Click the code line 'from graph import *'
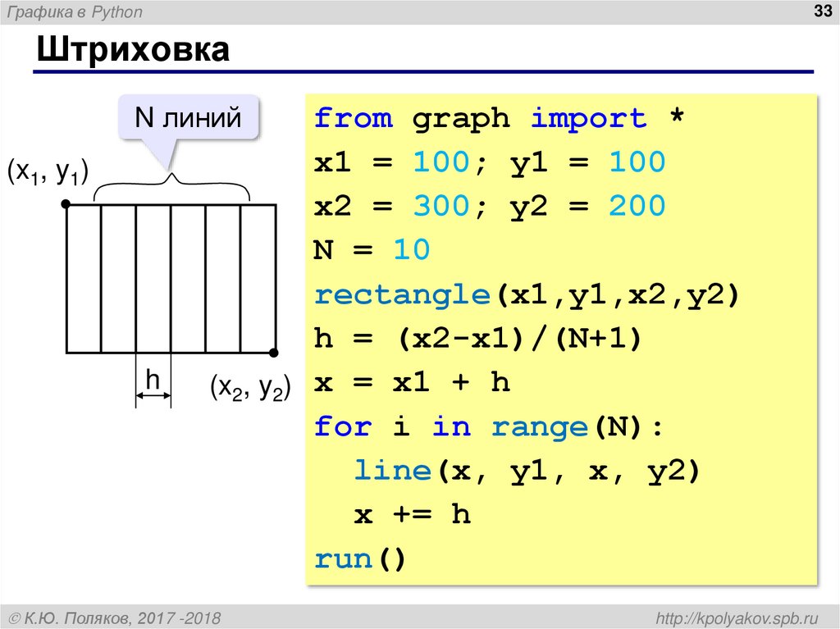840x629 pixels. [500, 118]
